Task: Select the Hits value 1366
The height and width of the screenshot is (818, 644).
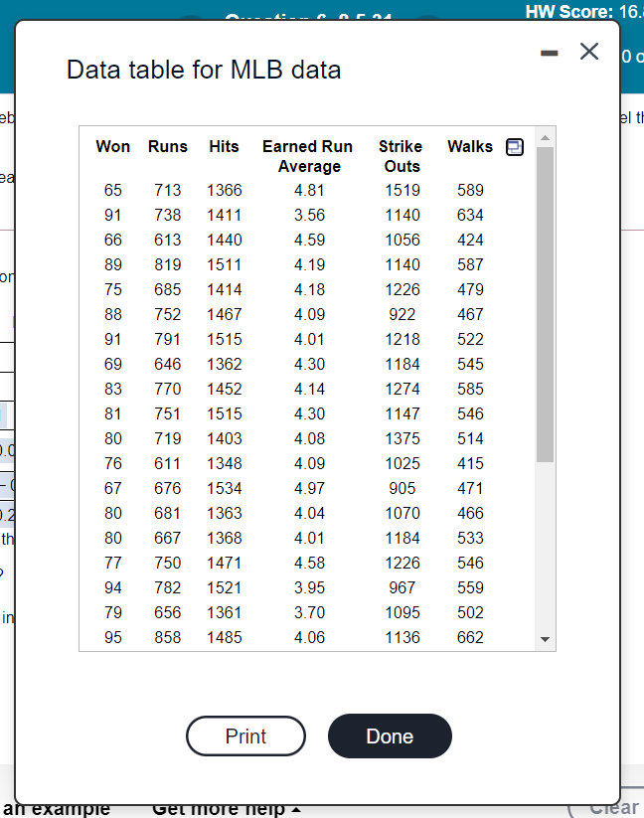Action: coord(225,190)
